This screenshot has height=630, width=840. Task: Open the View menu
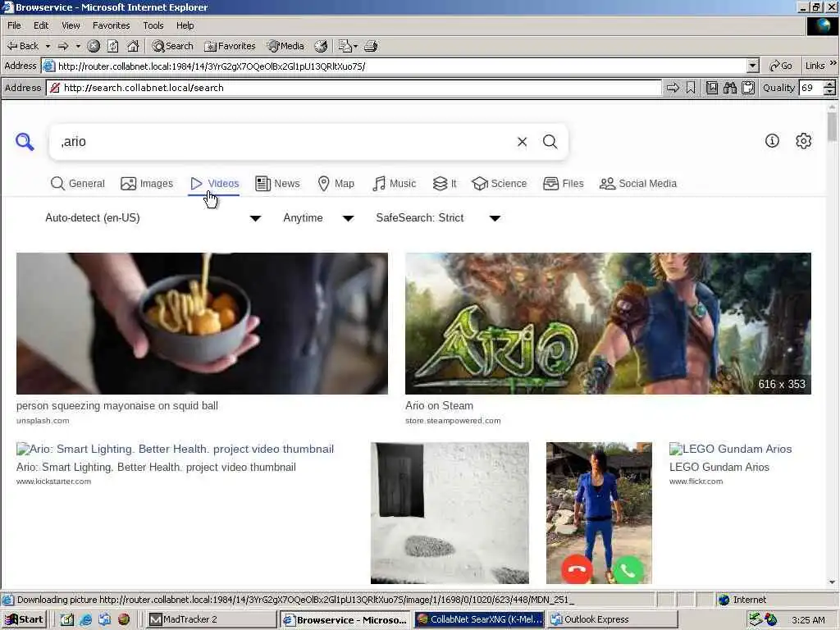pos(71,25)
